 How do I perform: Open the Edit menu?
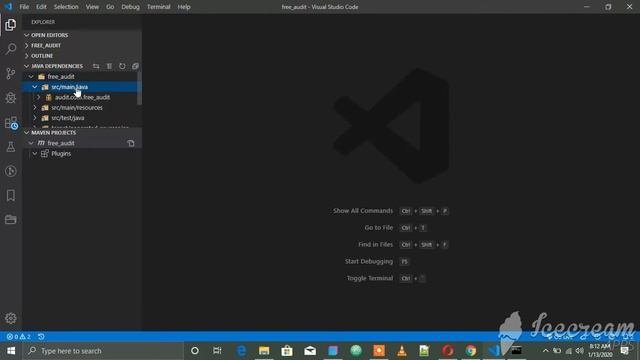pos(41,7)
